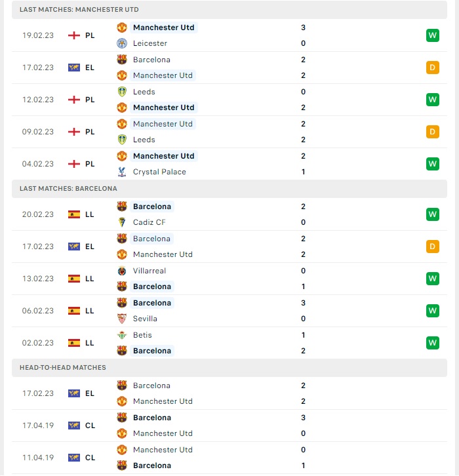Select the Last Matches: Manchester Utd header

pos(229,10)
